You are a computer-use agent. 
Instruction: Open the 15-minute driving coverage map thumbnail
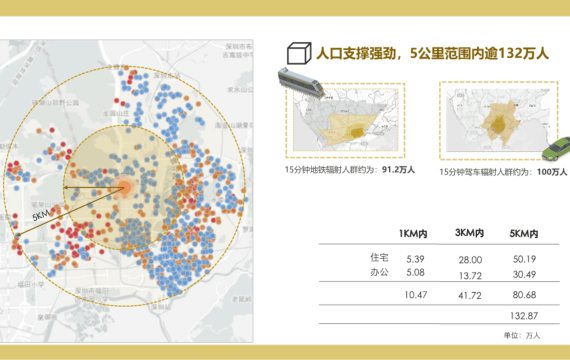point(498,120)
